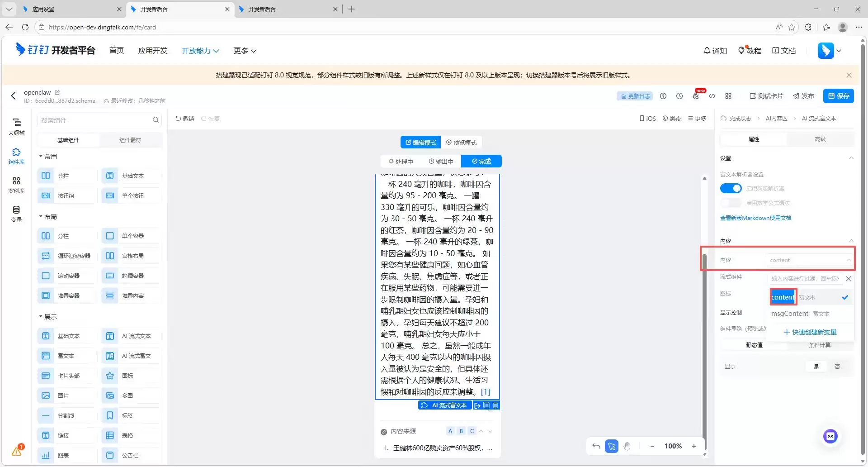Open the 内容 content variable dropdown
Image resolution: width=868 pixels, height=467 pixels.
point(808,260)
